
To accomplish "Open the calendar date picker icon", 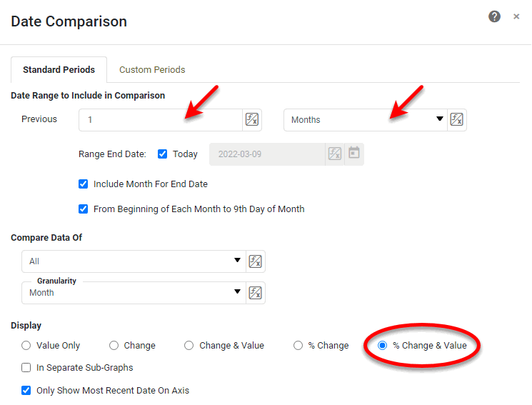I will [353, 154].
